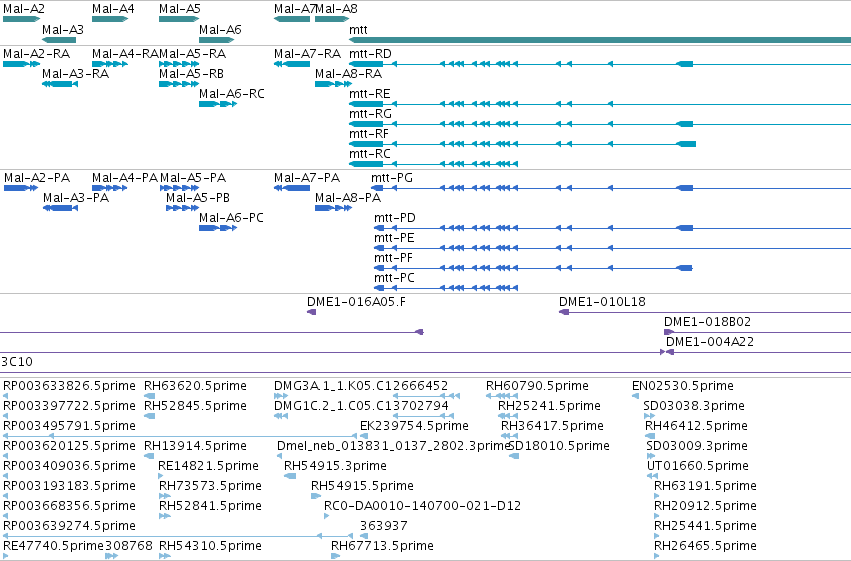
Task: Click EST label DMG1C.2_1.C05.C13702794
Action: 361,406
